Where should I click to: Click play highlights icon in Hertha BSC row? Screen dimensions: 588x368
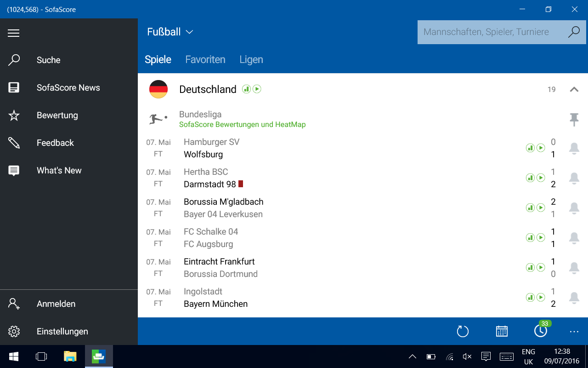541,178
